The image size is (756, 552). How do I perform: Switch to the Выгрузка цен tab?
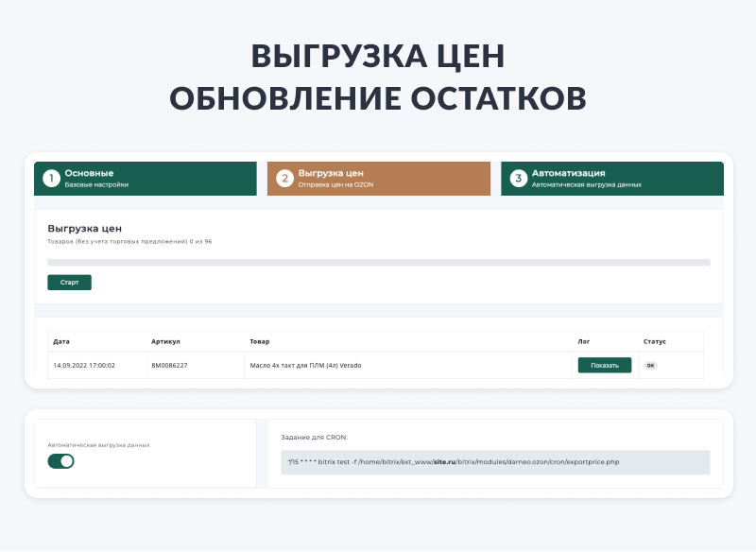click(379, 179)
